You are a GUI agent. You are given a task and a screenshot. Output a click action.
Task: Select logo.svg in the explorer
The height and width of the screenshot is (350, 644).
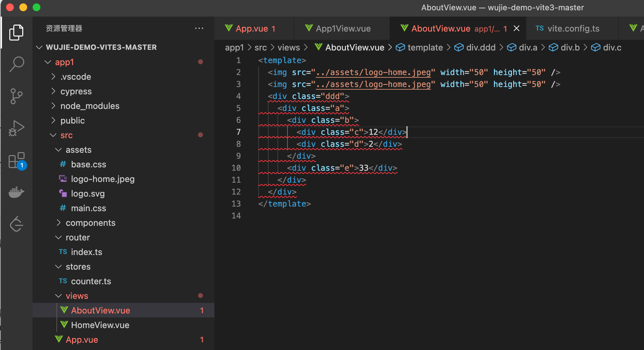coord(88,193)
